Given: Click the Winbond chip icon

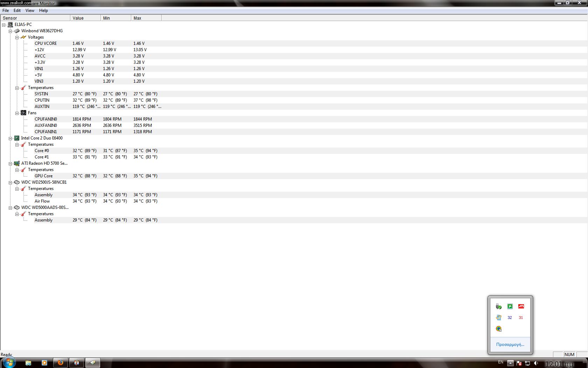Looking at the screenshot, I should point(17,31).
